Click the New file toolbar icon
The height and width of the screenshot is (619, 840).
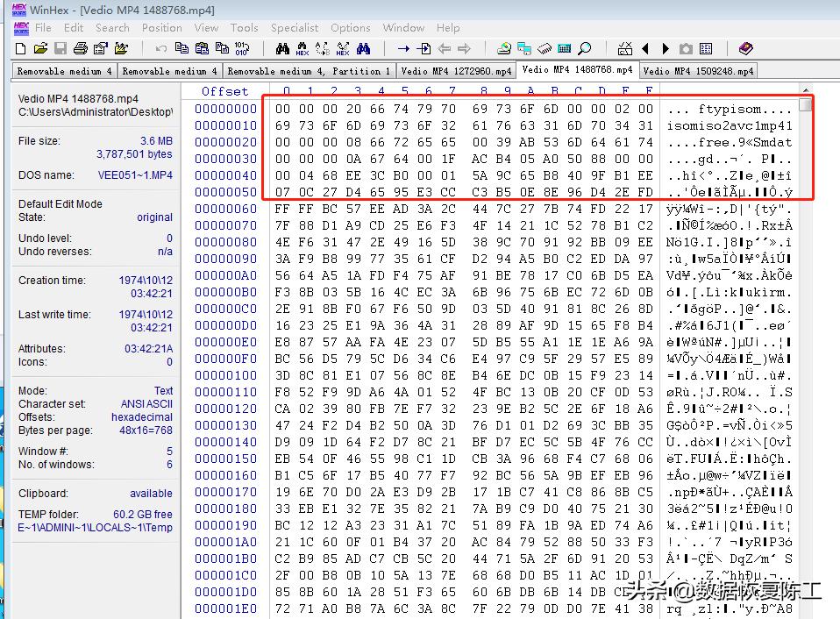pyautogui.click(x=20, y=49)
